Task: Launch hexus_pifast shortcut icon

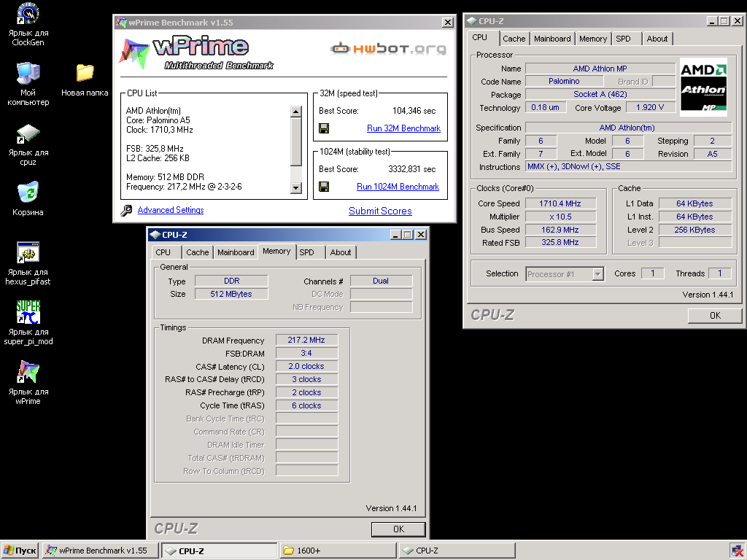Action: [x=28, y=252]
